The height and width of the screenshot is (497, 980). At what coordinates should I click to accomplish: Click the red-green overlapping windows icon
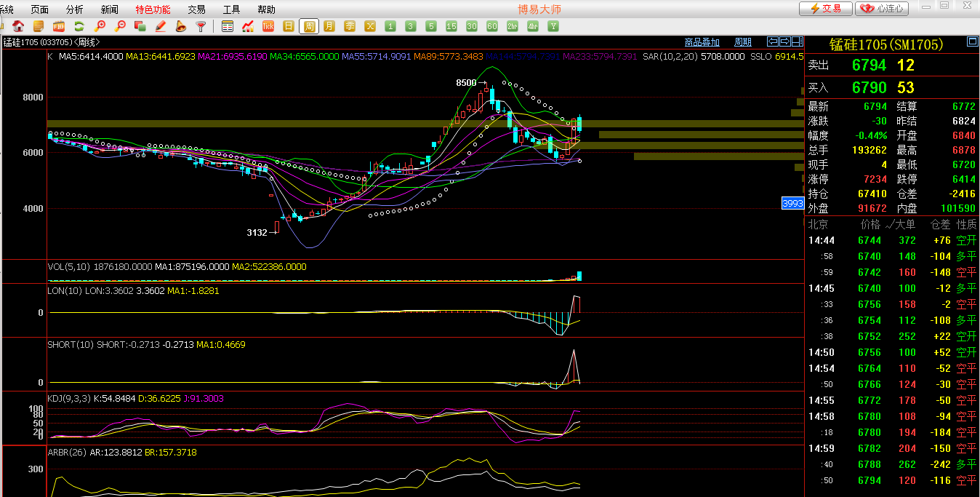(140, 26)
